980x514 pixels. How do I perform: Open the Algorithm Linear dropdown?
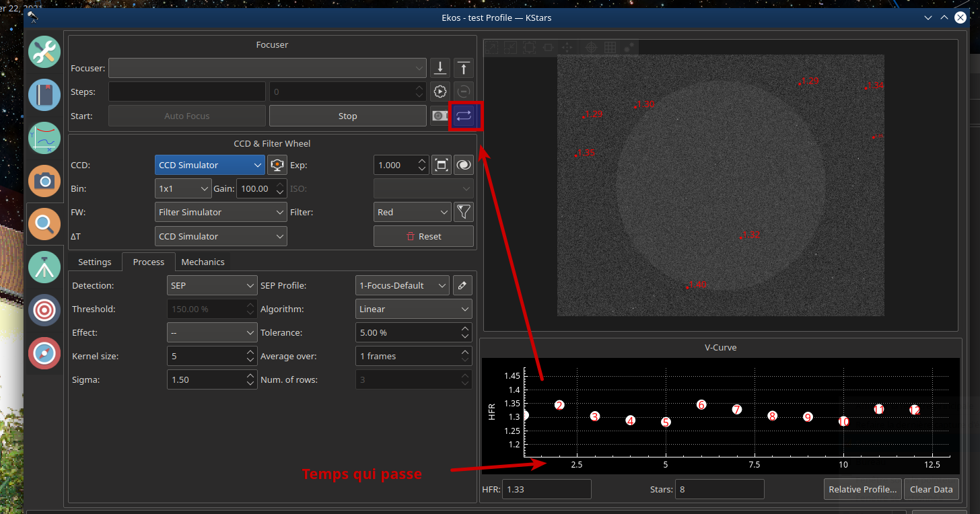point(413,309)
